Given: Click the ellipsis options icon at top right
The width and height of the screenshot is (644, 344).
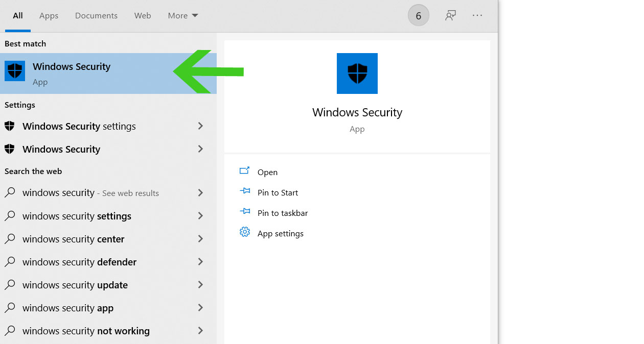Looking at the screenshot, I should click(477, 15).
